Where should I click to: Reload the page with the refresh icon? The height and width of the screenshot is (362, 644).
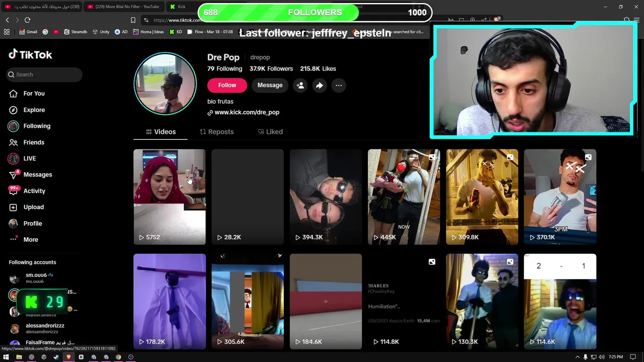[x=28, y=20]
